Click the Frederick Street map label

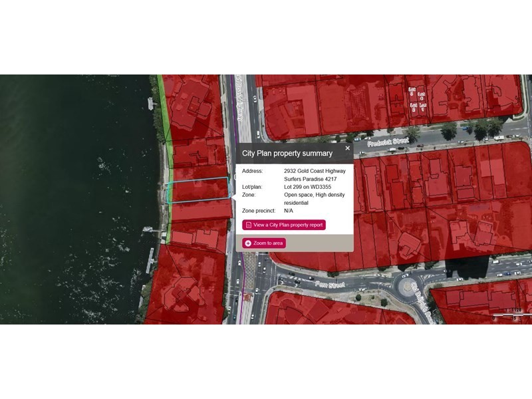(388, 142)
